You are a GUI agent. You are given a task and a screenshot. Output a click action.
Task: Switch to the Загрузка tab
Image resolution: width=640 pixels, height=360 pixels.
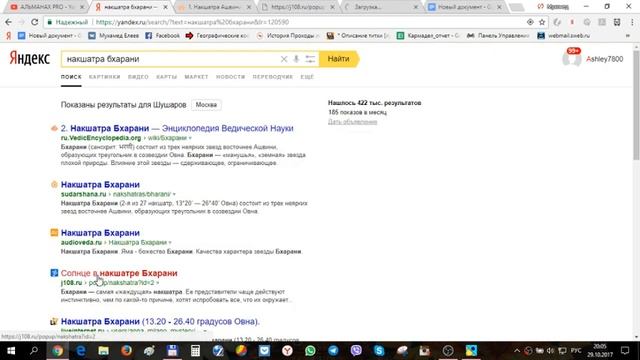coord(381,7)
